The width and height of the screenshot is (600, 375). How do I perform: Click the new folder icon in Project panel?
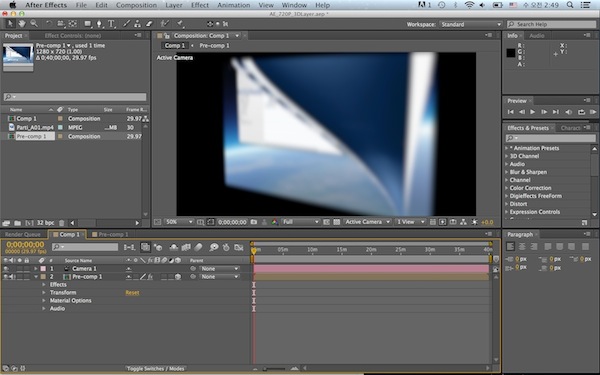[17, 223]
